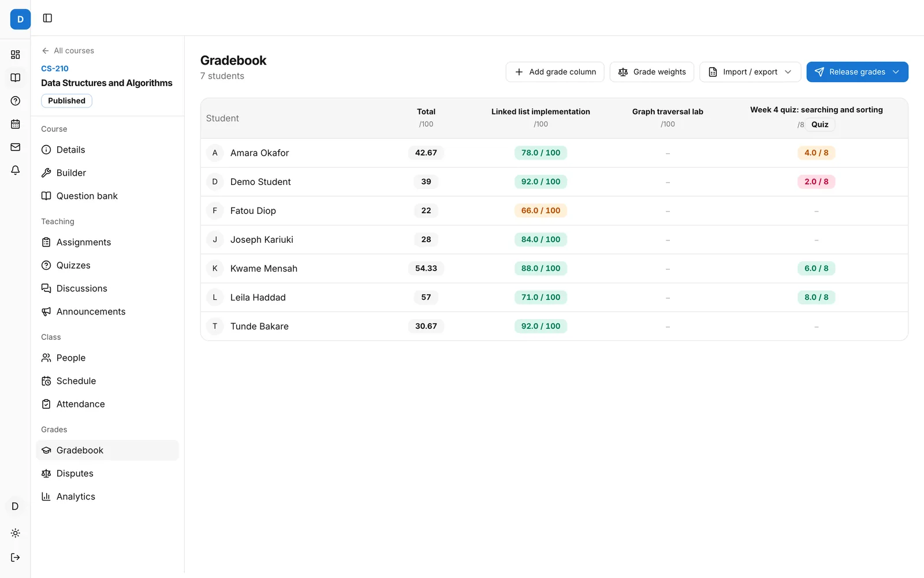This screenshot has height=578, width=924.
Task: Click Leila Haddad's 8.0 / 8 quiz score
Action: [816, 297]
